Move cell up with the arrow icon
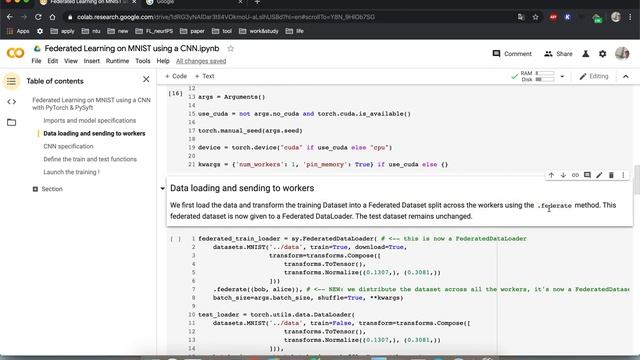 [551, 175]
